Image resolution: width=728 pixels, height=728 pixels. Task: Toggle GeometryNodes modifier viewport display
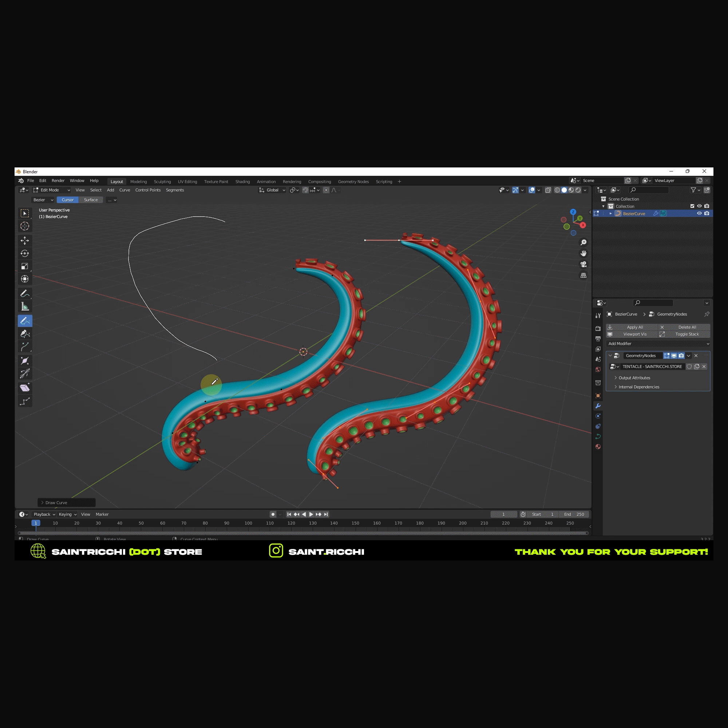[x=674, y=356]
